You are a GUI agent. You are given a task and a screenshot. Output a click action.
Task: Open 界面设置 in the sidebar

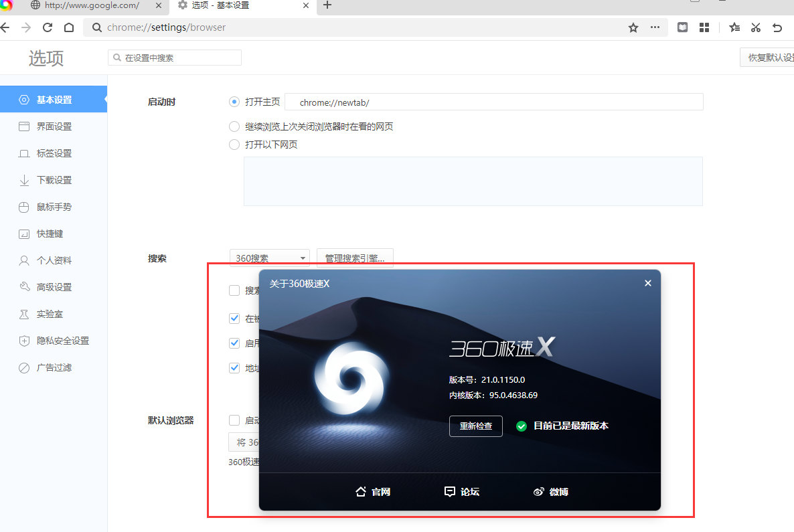[54, 126]
